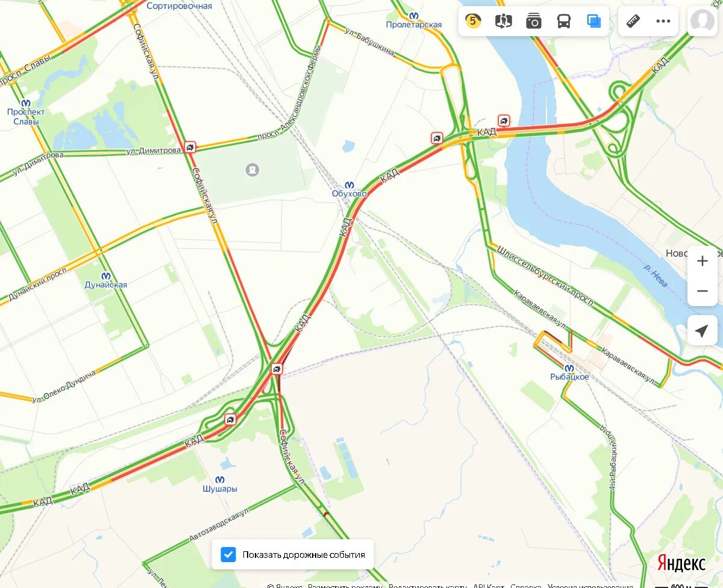Open map layers selector
This screenshot has width=723, height=588.
[594, 21]
